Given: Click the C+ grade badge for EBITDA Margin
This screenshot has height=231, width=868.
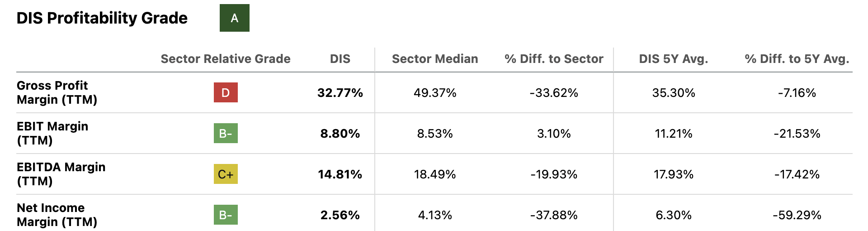Looking at the screenshot, I should pyautogui.click(x=226, y=174).
